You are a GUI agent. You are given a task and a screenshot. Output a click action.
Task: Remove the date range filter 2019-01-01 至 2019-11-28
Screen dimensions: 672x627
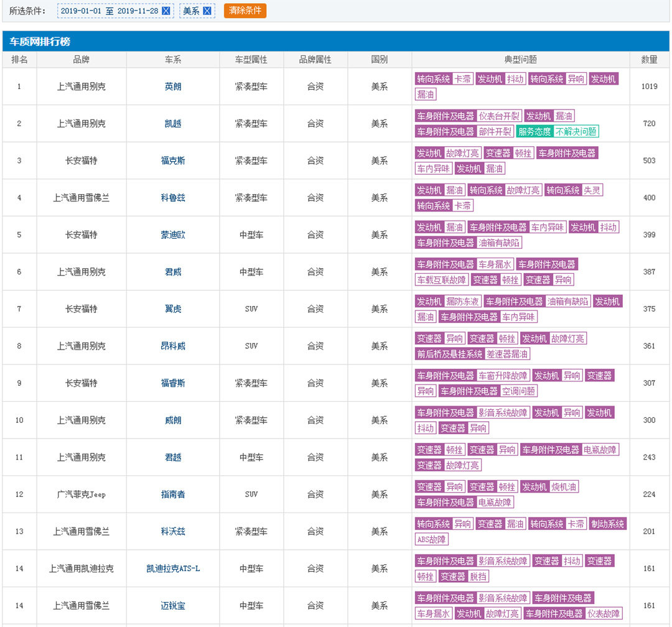pyautogui.click(x=166, y=11)
